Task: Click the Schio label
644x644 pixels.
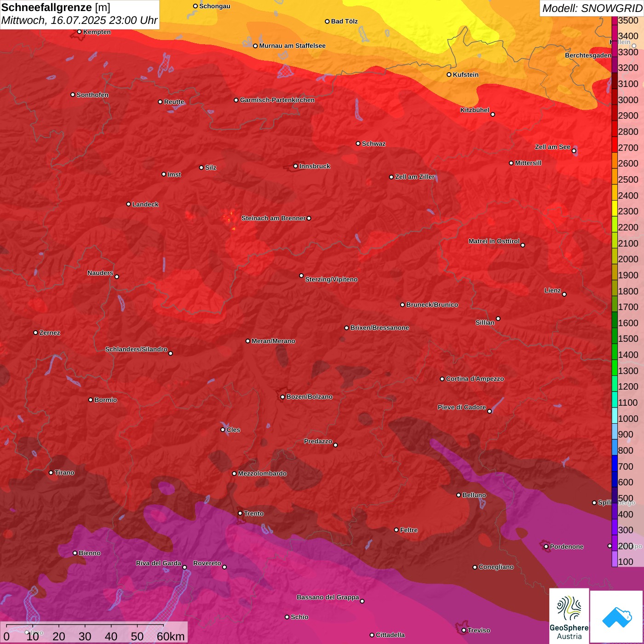Action: 299,617
